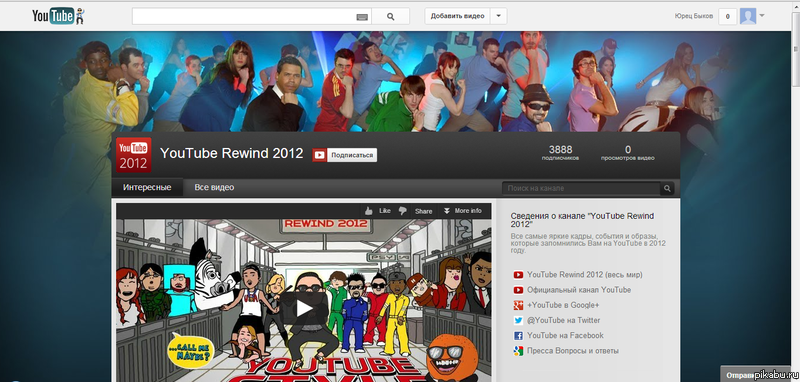Switch to the Все видео tab
The image size is (800, 382).
coord(214,187)
